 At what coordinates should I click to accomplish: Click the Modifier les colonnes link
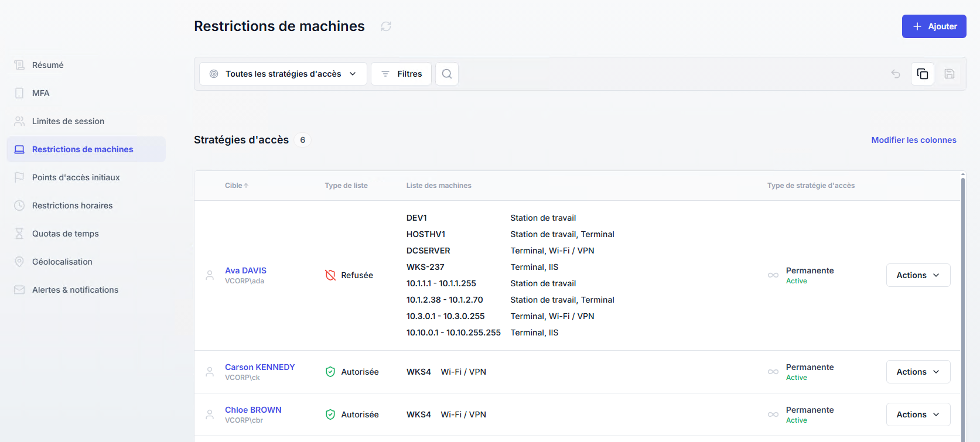pyautogui.click(x=913, y=140)
